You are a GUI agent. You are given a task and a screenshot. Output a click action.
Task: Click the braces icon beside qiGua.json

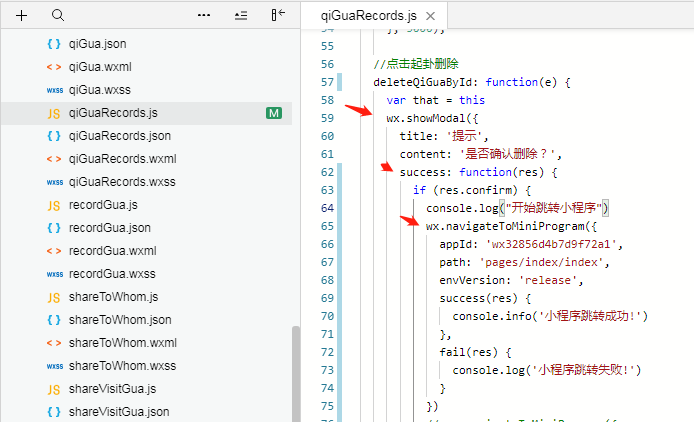54,44
